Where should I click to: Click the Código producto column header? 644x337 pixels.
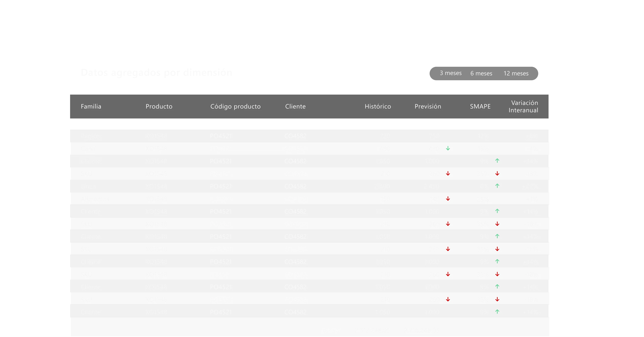pyautogui.click(x=235, y=106)
